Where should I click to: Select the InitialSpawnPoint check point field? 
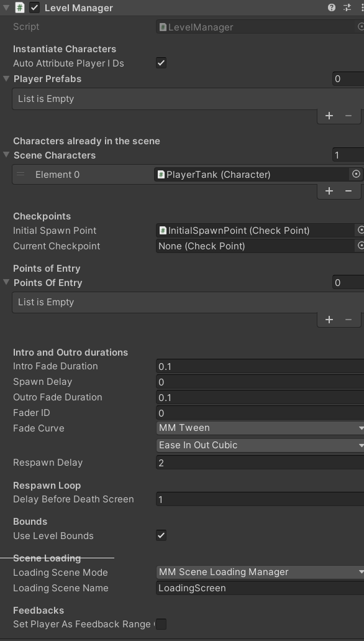point(256,231)
